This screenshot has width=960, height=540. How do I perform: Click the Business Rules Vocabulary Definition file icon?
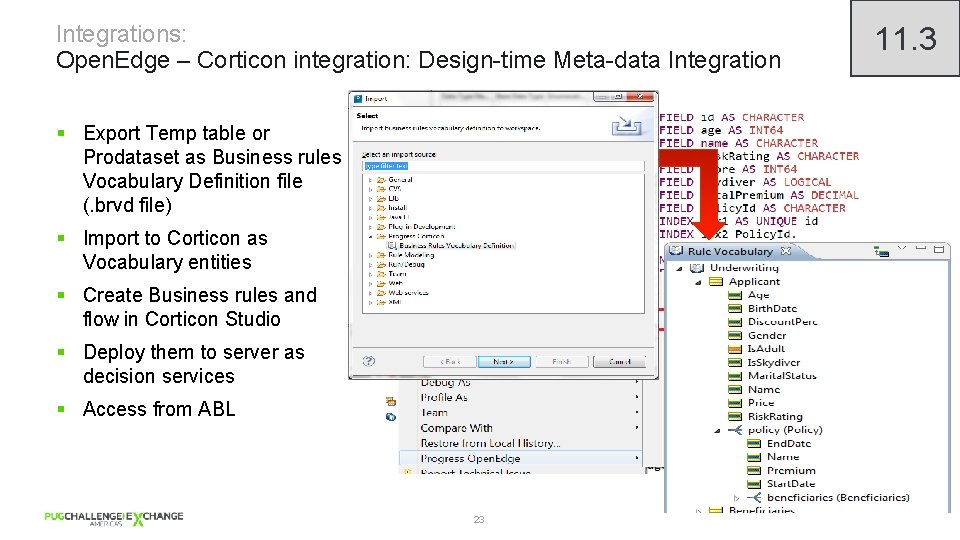(x=392, y=246)
